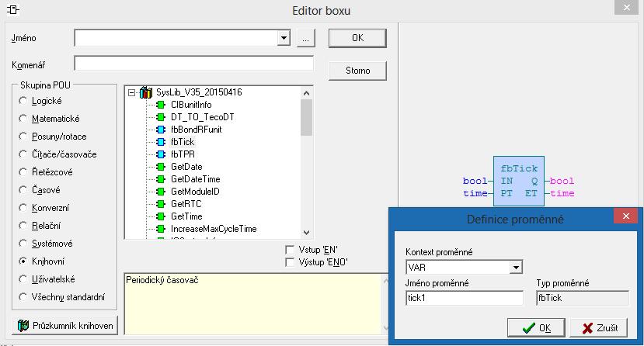644x346 pixels.
Task: Click the library tree scrollbar down arrow
Action: click(306, 233)
